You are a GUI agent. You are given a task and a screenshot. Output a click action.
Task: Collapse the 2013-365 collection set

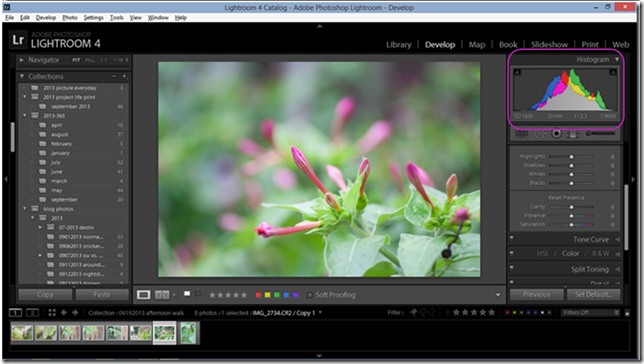pos(25,115)
